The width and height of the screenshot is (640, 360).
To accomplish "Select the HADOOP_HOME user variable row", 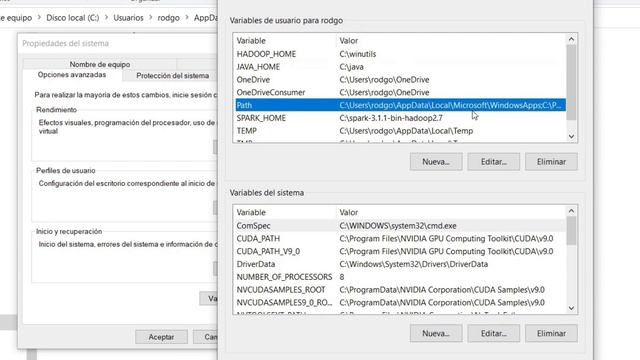I will tap(400, 54).
